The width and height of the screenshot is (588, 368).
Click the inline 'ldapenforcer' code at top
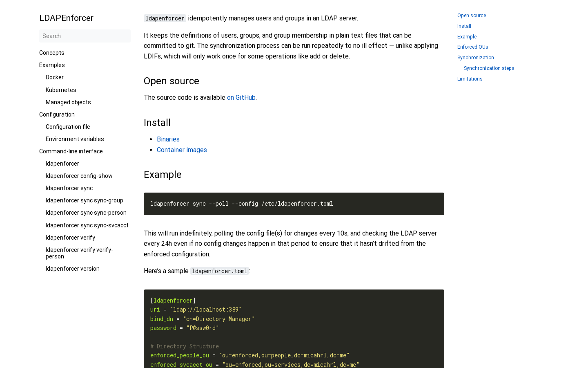(x=165, y=18)
